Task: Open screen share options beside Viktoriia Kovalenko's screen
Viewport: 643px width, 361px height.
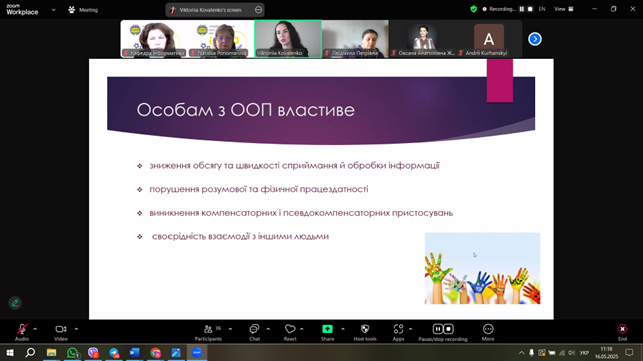Action: [x=258, y=10]
